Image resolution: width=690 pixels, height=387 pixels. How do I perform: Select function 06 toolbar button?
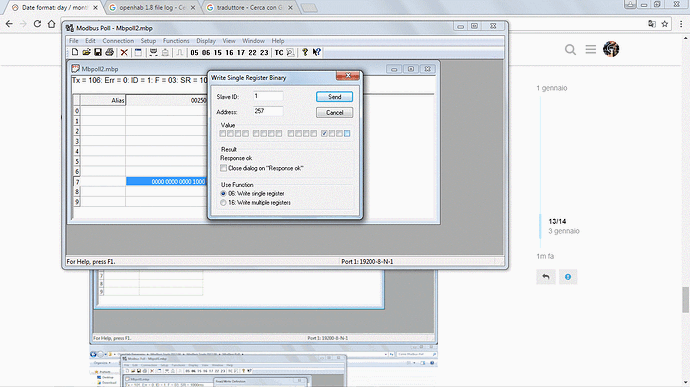[x=206, y=52]
